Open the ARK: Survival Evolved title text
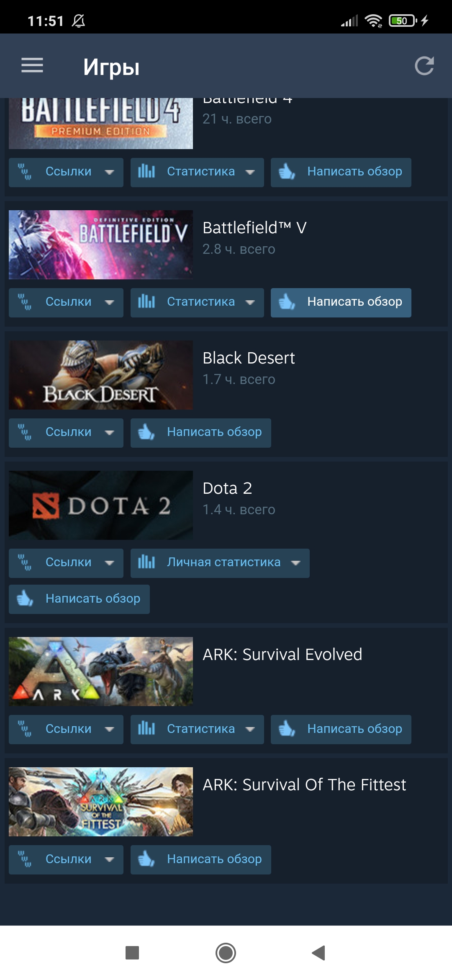The height and width of the screenshot is (980, 452). [282, 654]
